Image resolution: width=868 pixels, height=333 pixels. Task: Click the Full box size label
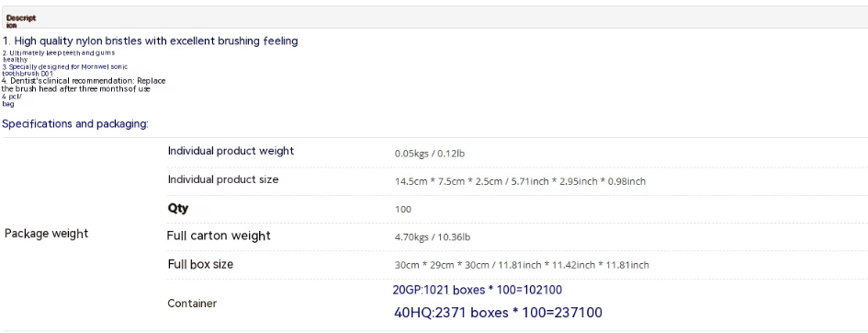click(200, 264)
